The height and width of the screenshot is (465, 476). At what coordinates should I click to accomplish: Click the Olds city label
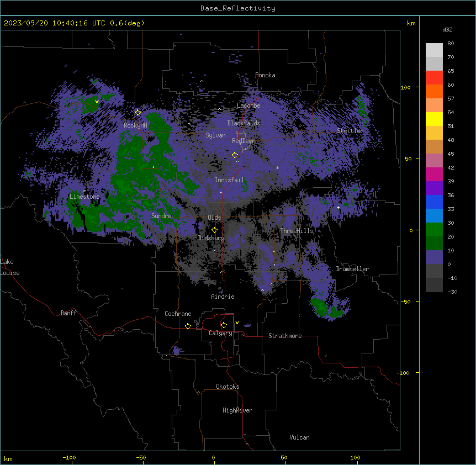coord(214,218)
